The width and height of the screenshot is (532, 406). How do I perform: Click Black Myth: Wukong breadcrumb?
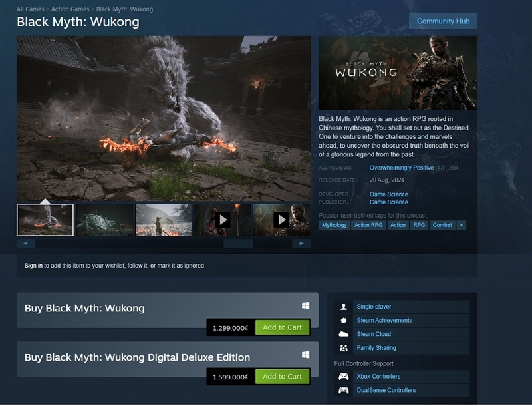(x=124, y=9)
